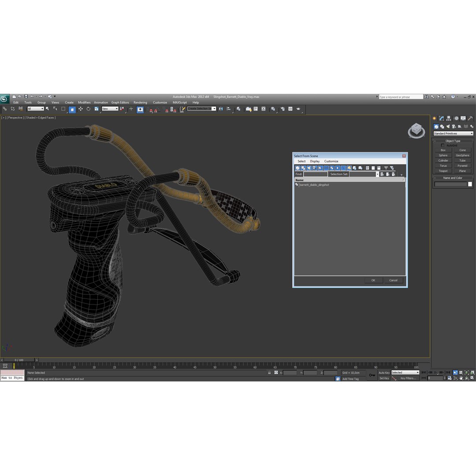The image size is (476, 476).
Task: Click the Select and Link tool
Action: (x=4, y=109)
